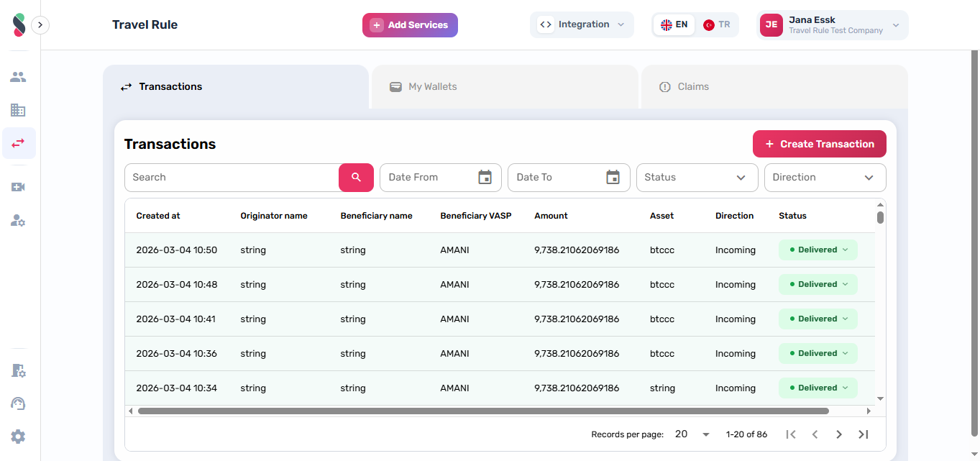Click the string asset in the 10:34 row
Screen dimensions: 980x461
(662, 388)
